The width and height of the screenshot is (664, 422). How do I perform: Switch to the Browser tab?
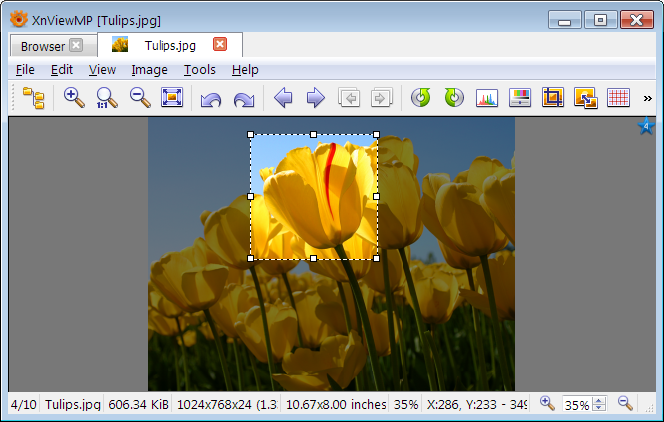pos(43,46)
